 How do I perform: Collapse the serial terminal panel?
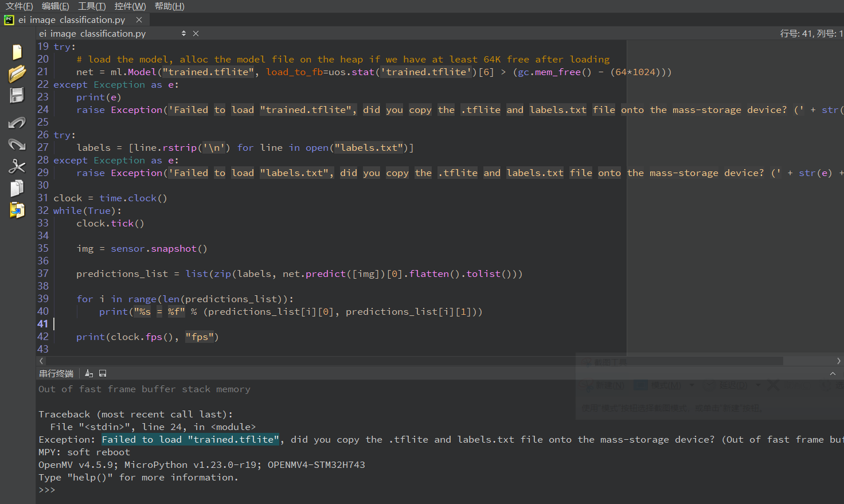point(833,373)
